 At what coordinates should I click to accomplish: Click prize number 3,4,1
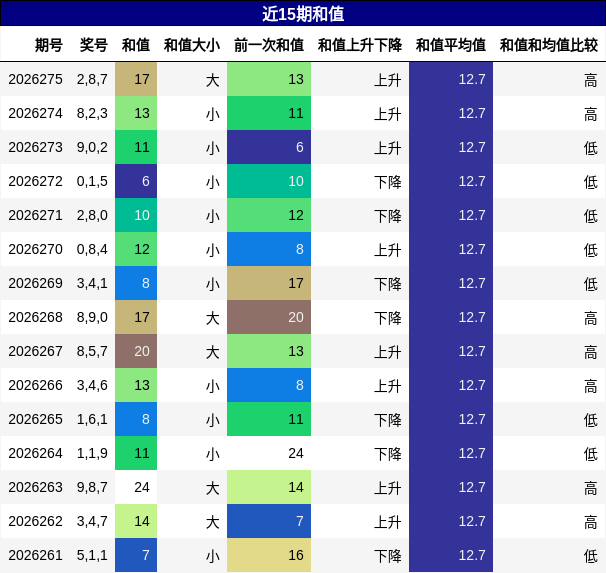92,283
